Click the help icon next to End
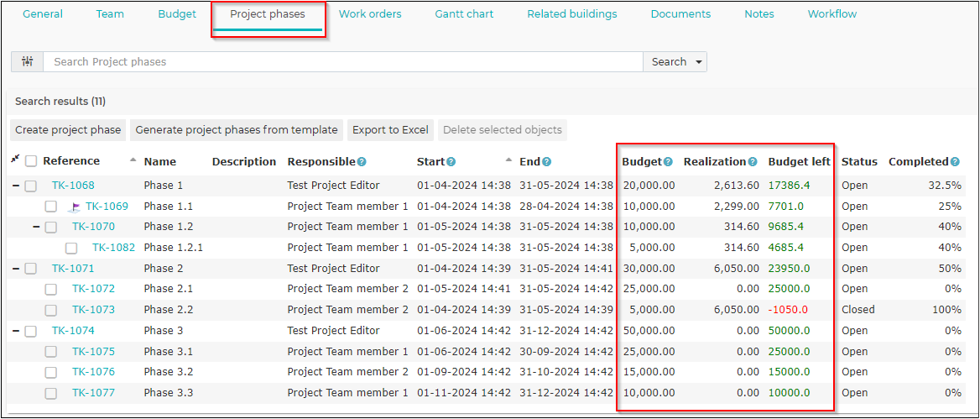This screenshot has height=419, width=980. [x=546, y=162]
